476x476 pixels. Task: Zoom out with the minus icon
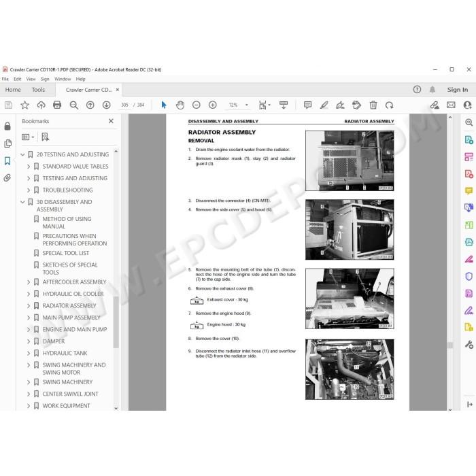[197, 105]
